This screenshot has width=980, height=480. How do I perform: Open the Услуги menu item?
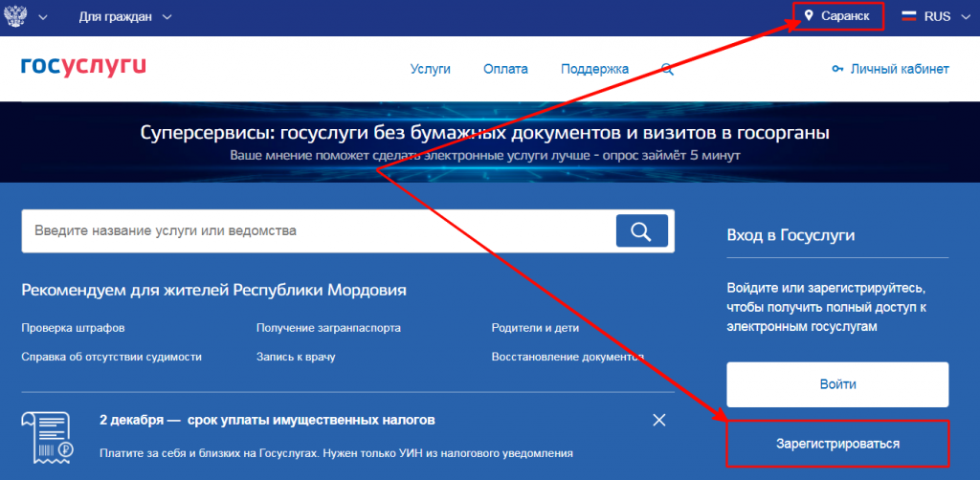[430, 69]
